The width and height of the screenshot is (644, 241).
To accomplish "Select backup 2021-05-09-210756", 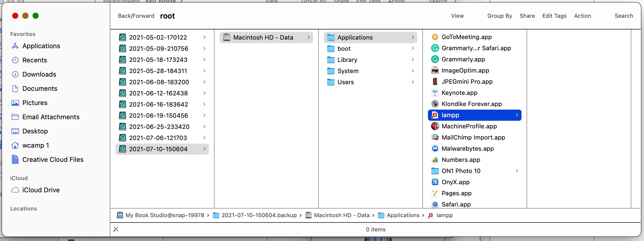I will tap(162, 48).
